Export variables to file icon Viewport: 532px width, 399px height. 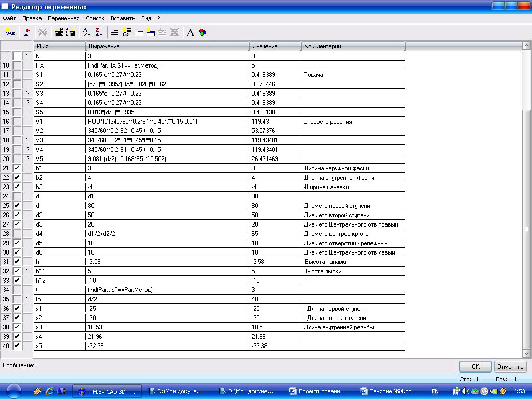tap(59, 33)
